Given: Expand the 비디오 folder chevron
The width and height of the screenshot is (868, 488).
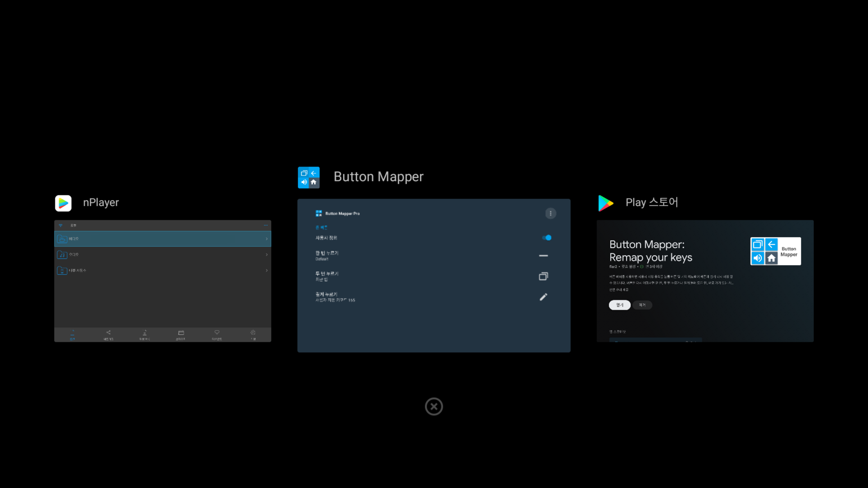Looking at the screenshot, I should click(x=267, y=239).
